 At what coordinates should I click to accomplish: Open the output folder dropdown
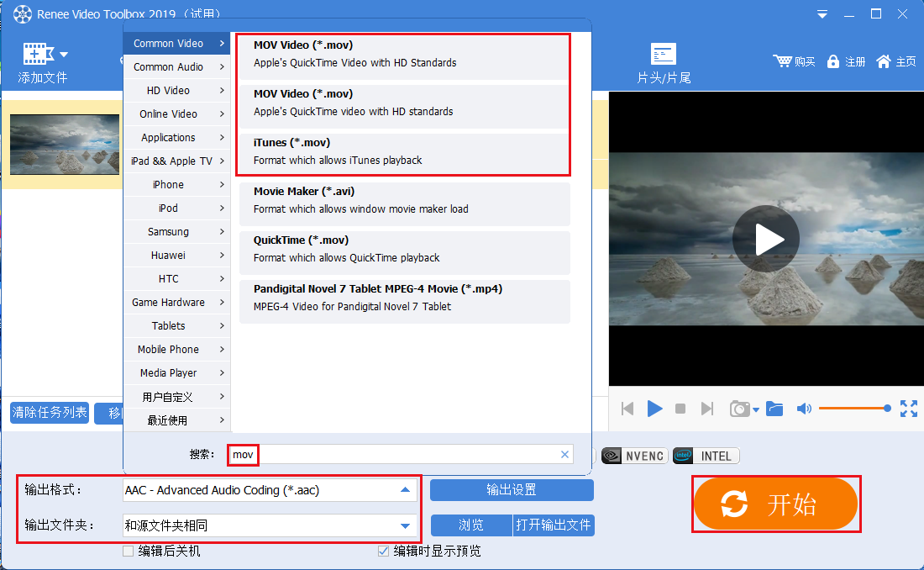[405, 526]
